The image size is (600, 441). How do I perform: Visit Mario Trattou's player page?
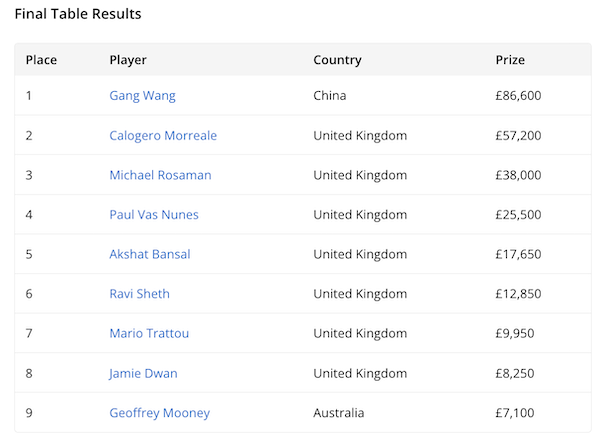149,333
